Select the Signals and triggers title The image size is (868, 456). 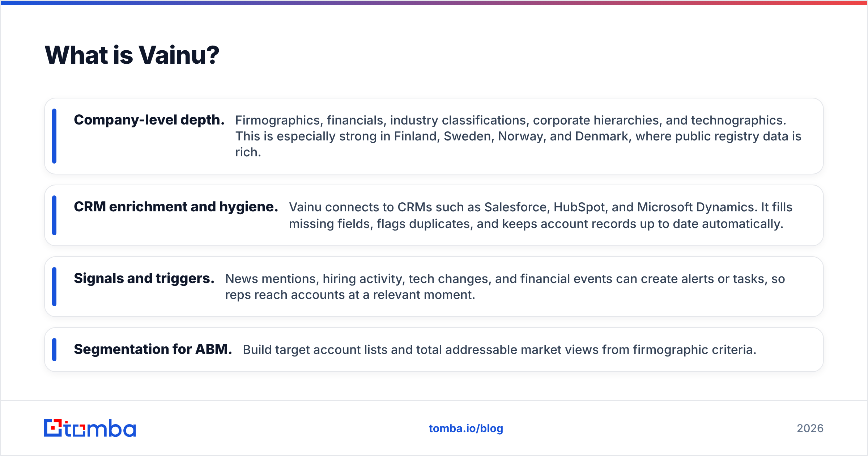pos(144,278)
